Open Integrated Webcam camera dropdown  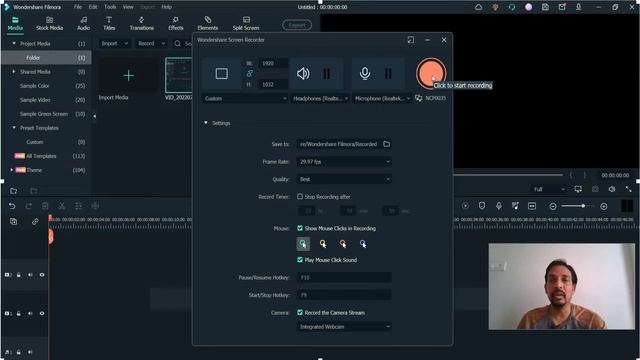[x=344, y=327]
